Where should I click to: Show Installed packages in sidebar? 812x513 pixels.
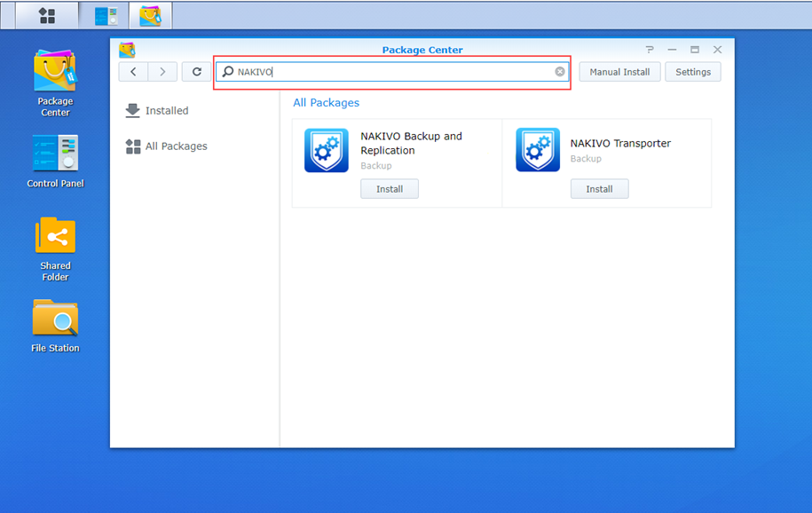point(166,111)
